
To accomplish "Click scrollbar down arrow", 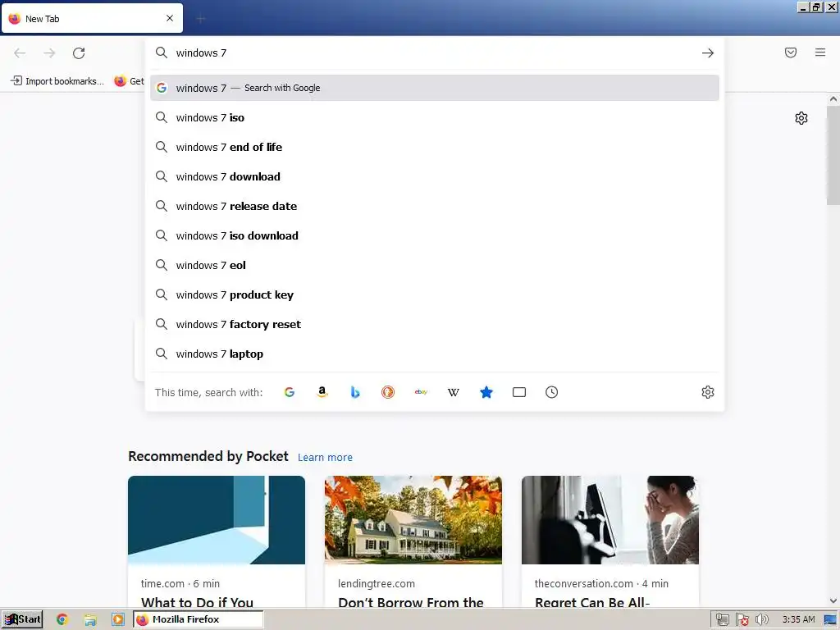I will pos(833,601).
